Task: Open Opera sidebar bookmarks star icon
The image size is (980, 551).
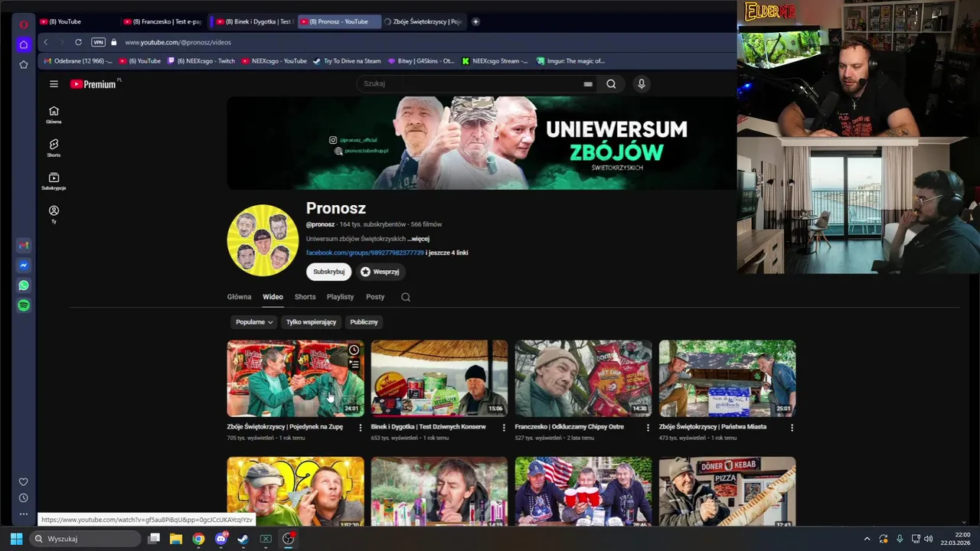Action: coord(24,64)
